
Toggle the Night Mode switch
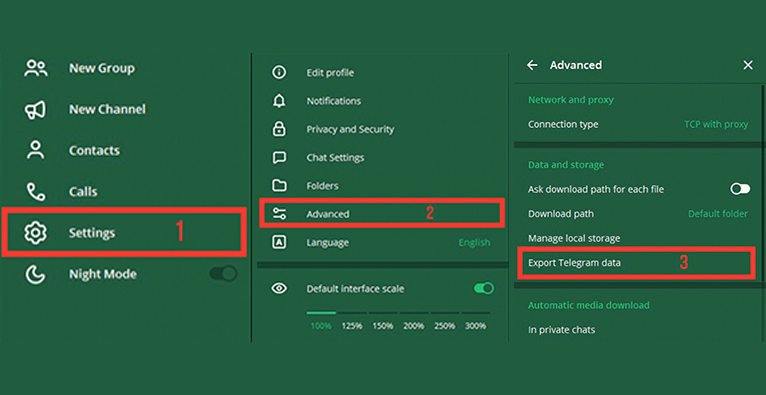(224, 274)
